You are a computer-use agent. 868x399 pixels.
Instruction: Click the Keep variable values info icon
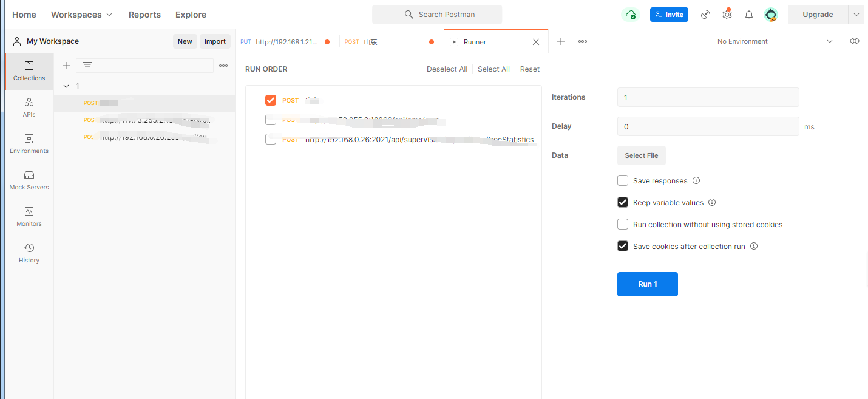coord(712,202)
